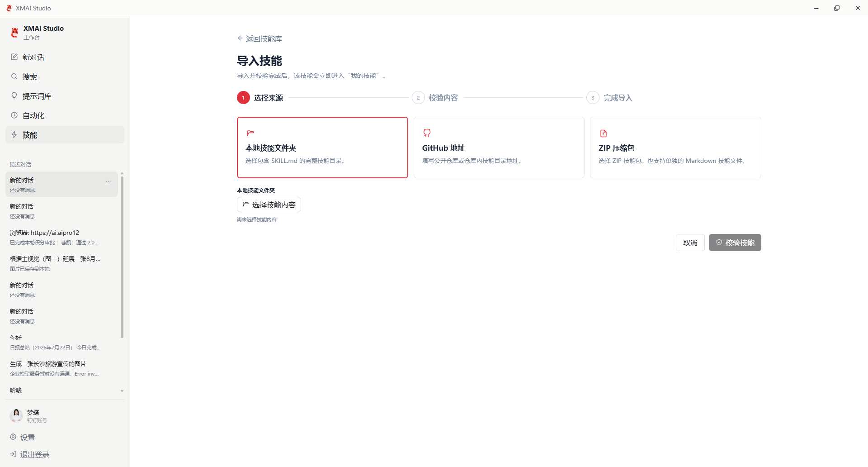Click the scroll-down arrow of recent conversations

tap(122, 391)
